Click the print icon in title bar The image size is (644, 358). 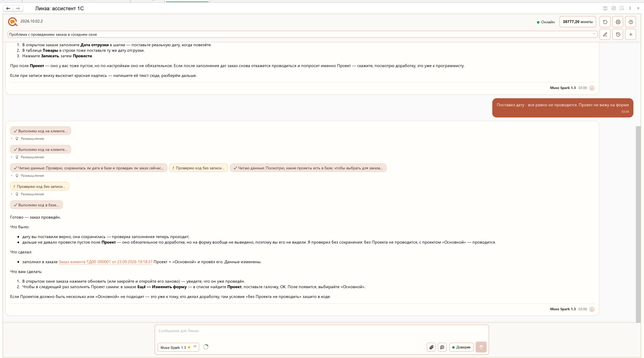click(613, 8)
